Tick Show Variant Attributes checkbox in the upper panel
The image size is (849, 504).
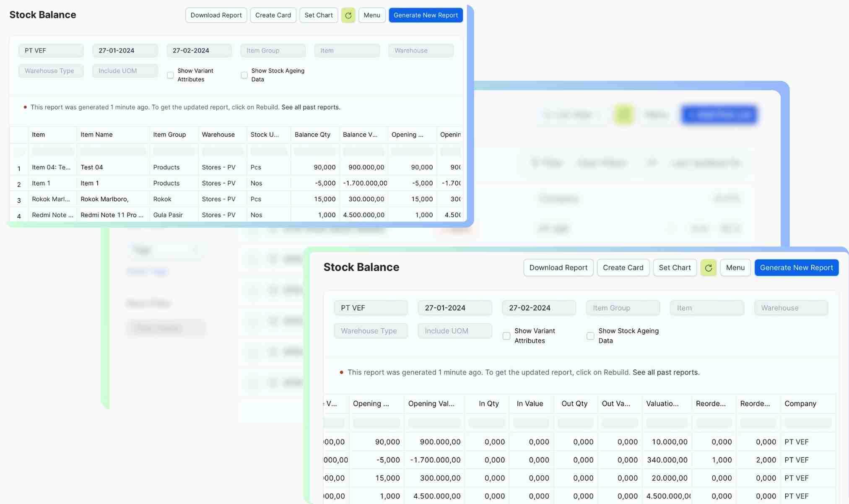coord(170,75)
